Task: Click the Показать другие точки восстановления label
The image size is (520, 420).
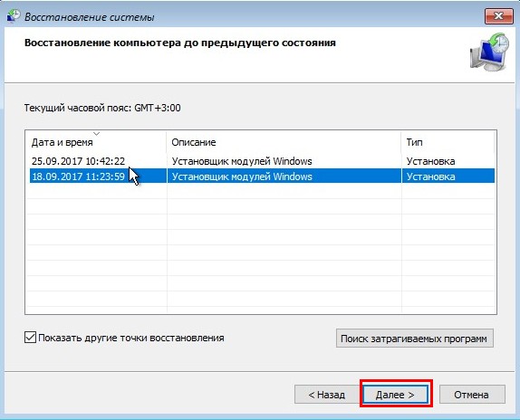Action: coord(131,338)
